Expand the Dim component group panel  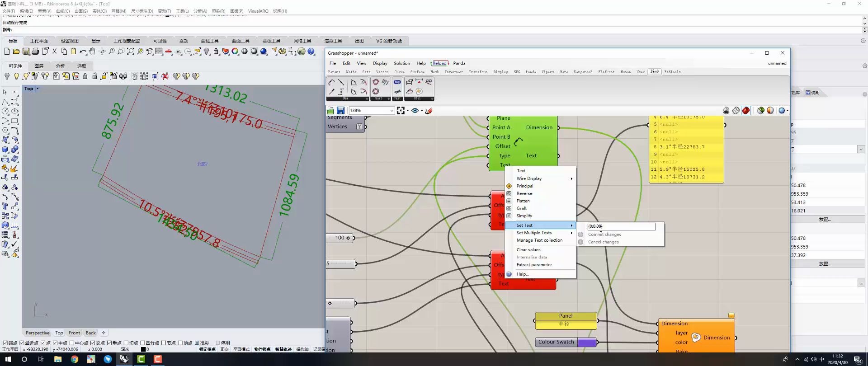(x=367, y=99)
